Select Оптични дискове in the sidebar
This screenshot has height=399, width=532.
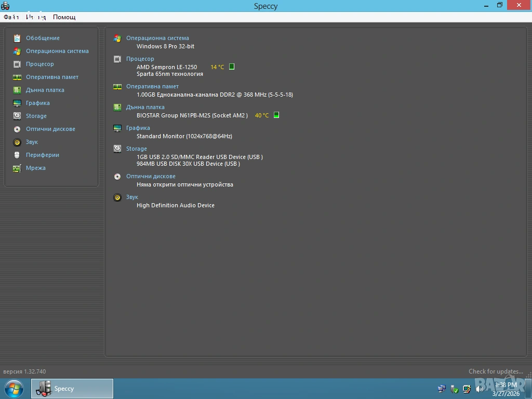tap(50, 129)
